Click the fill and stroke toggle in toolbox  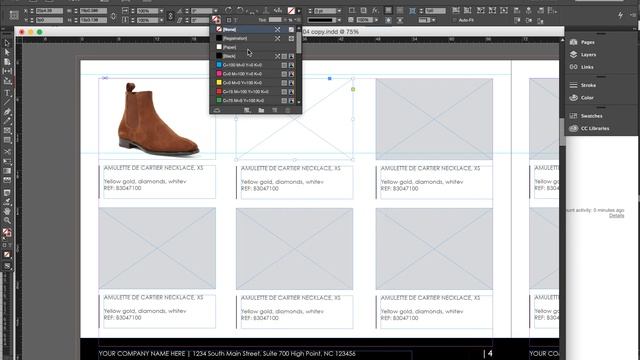point(7,233)
